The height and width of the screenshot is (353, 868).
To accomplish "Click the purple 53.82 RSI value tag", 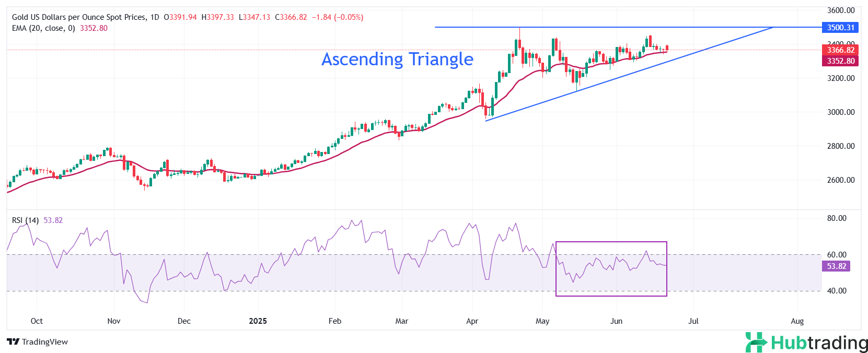I will tap(836, 266).
